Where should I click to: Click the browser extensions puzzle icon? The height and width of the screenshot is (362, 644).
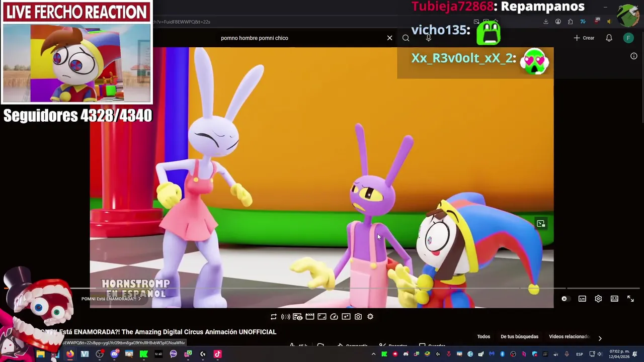(570, 22)
